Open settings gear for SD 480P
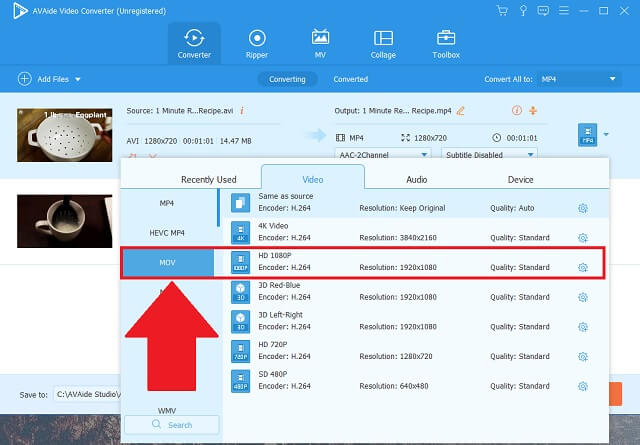 [x=583, y=386]
